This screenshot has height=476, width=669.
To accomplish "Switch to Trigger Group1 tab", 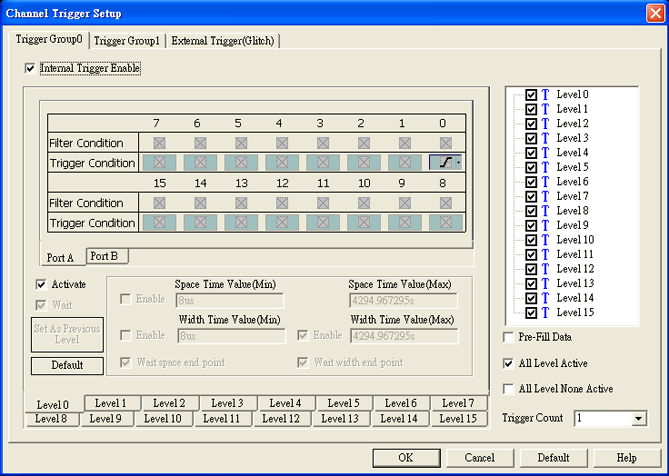I will point(127,41).
